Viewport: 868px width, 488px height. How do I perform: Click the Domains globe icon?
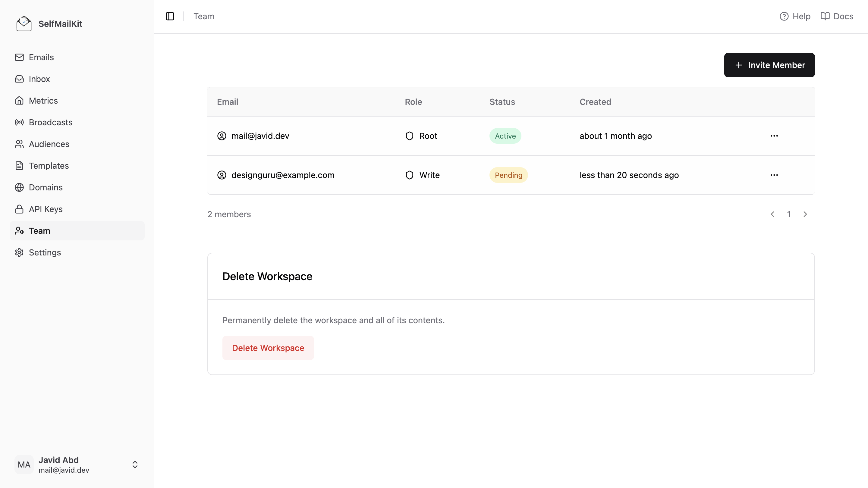coord(19,187)
